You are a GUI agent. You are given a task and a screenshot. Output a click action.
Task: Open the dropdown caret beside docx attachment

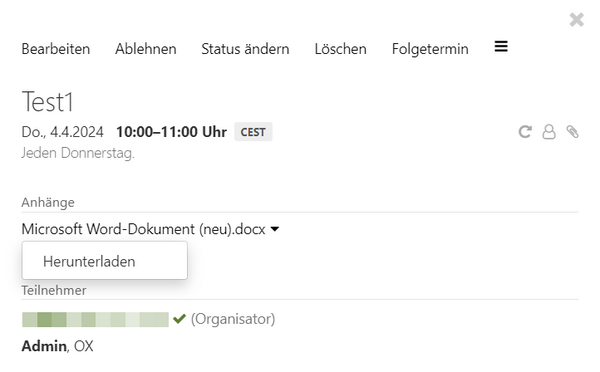pyautogui.click(x=275, y=229)
